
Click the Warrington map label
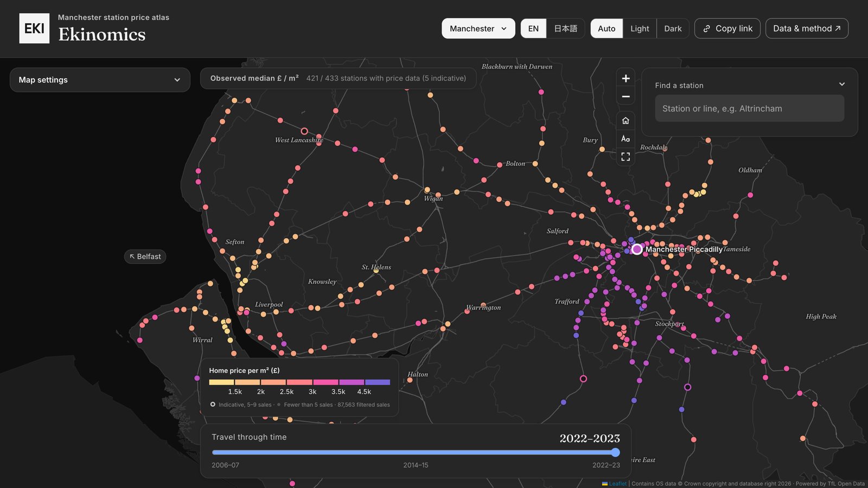(483, 307)
